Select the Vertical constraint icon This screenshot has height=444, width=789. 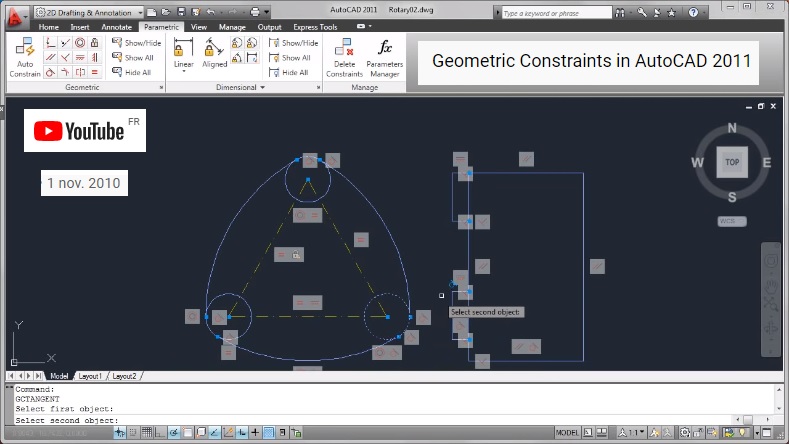(x=94, y=57)
